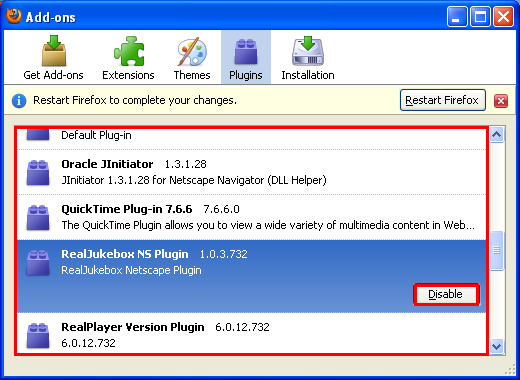Switch to the Get Add-ons tab label
Screen dimensions: 520x380
53,75
